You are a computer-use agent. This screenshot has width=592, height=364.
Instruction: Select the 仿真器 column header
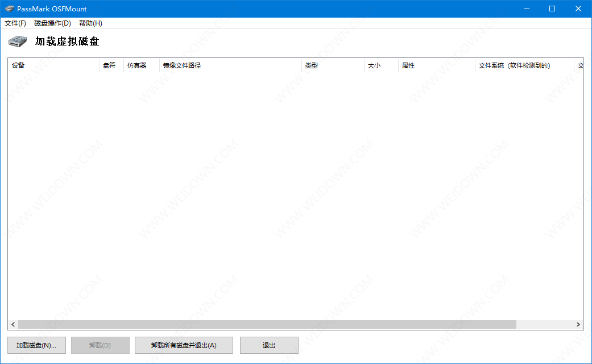(141, 65)
